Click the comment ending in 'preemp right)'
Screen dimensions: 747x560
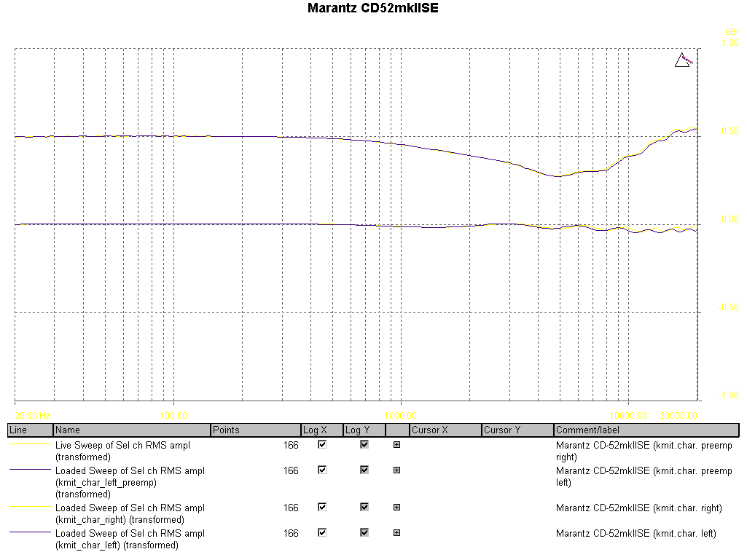click(644, 451)
